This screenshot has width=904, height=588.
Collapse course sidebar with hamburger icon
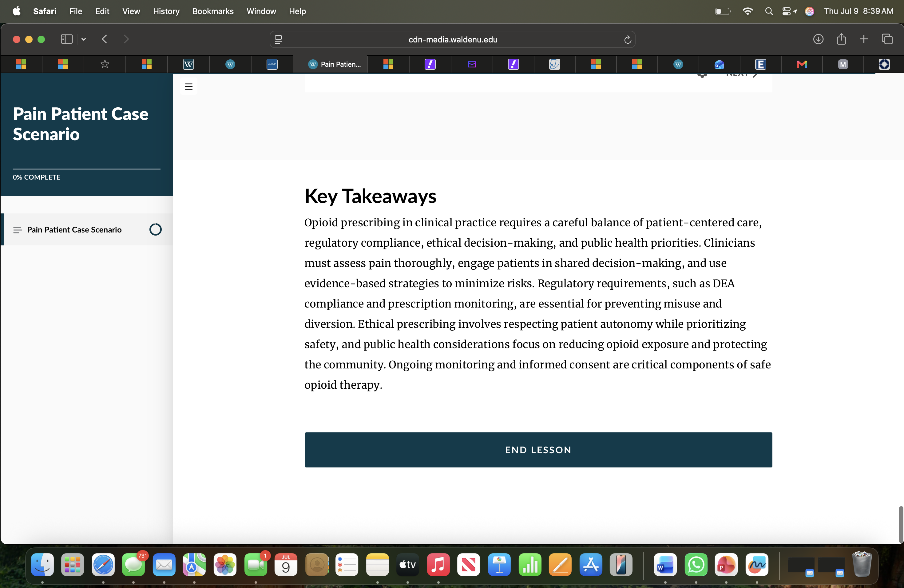tap(189, 87)
